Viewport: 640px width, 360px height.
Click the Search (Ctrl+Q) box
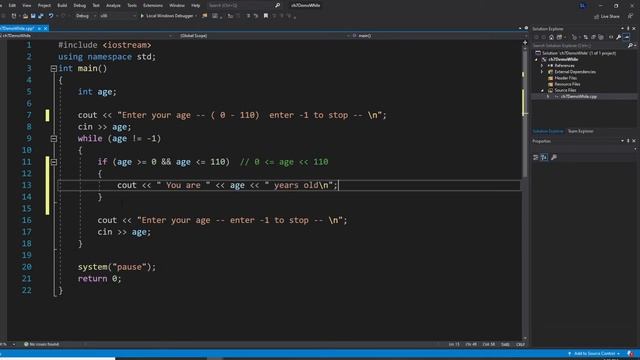(x=244, y=5)
